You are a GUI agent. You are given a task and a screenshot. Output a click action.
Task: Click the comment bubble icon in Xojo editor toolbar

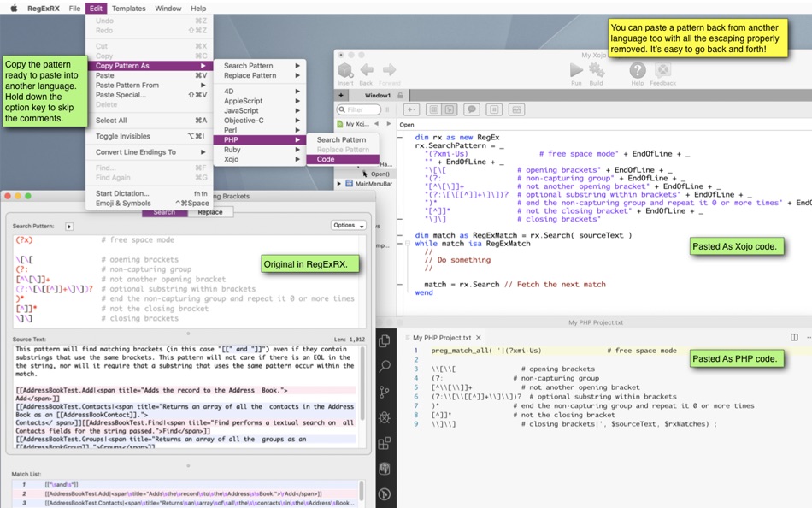[471, 109]
